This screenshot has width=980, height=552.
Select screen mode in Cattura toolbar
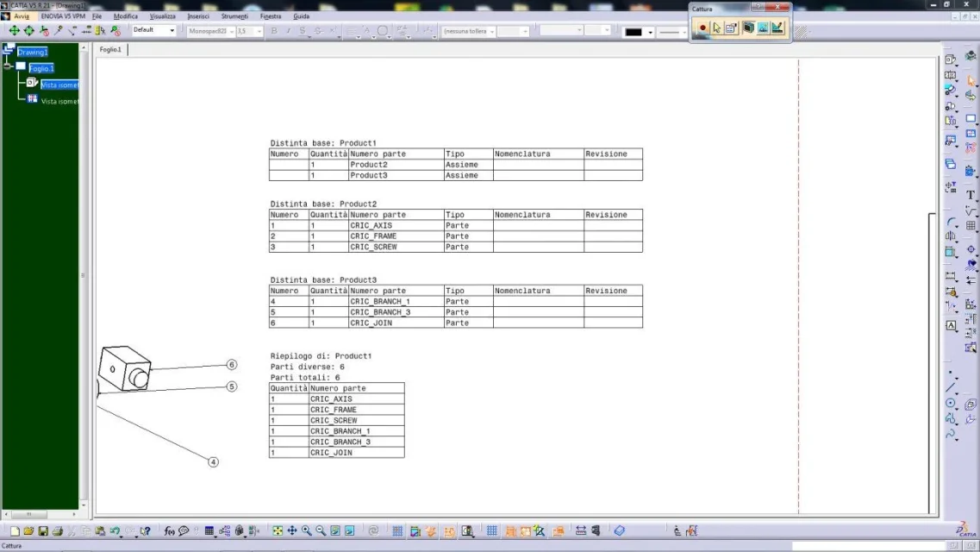tap(748, 28)
